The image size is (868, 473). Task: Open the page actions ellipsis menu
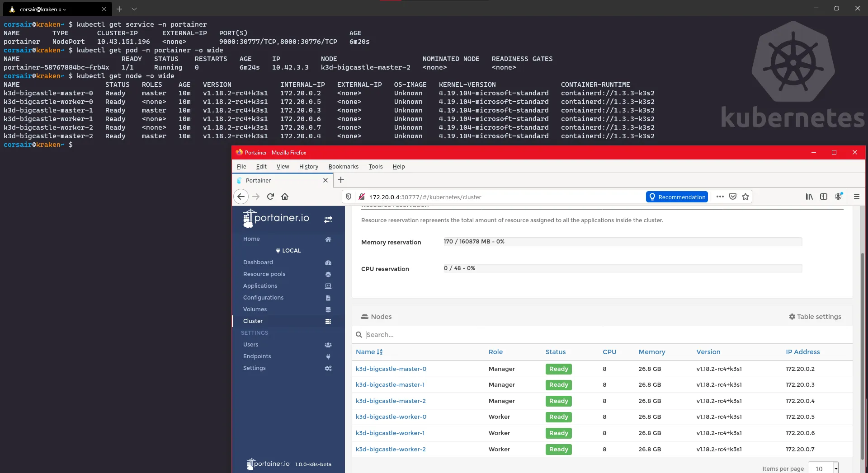[x=720, y=197]
